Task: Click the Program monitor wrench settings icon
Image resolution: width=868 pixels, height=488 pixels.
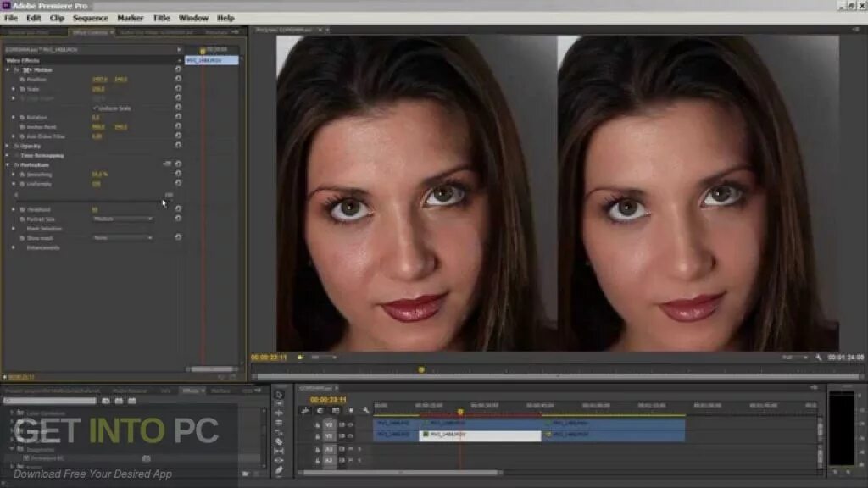Action: [x=819, y=358]
